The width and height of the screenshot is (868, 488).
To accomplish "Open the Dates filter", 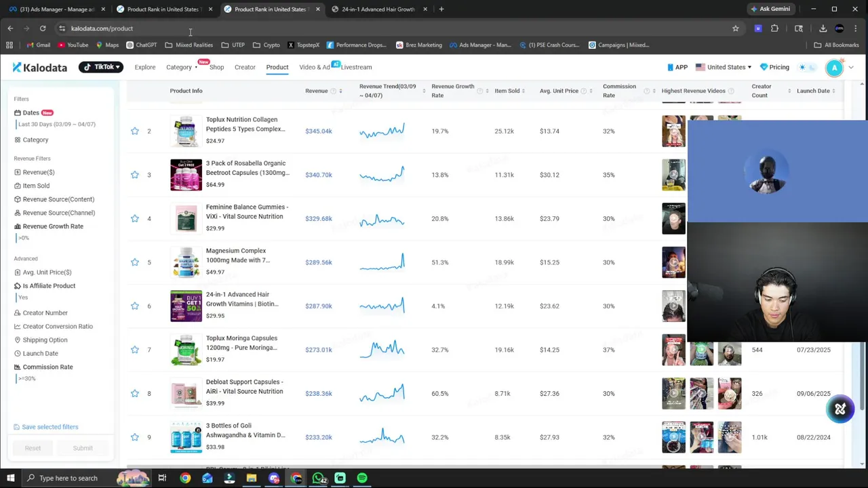I will tap(31, 113).
